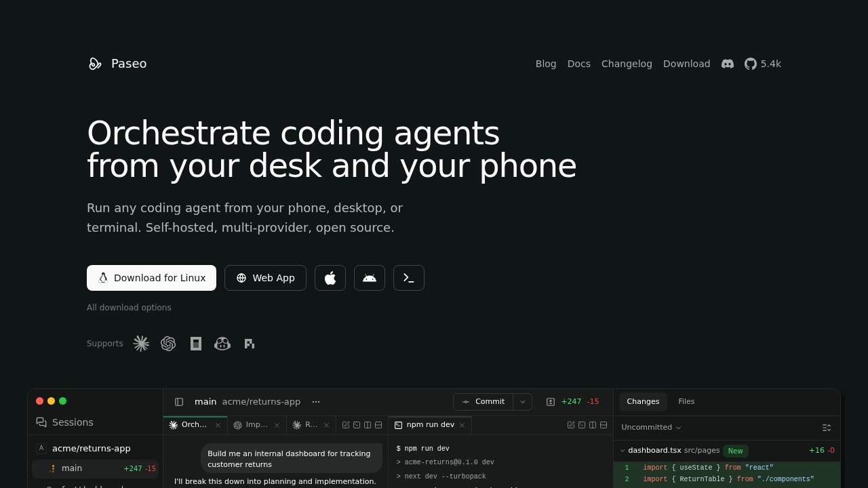The height and width of the screenshot is (488, 868).
Task: Click the Sessions chat icon in sidebar
Action: (41, 422)
